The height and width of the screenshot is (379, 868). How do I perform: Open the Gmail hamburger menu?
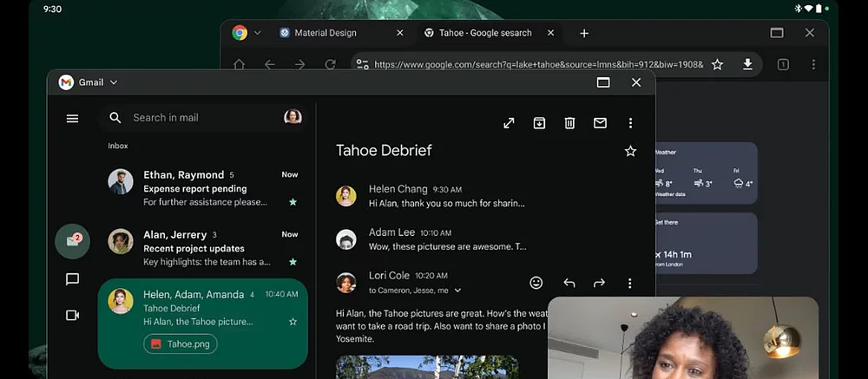click(x=73, y=119)
